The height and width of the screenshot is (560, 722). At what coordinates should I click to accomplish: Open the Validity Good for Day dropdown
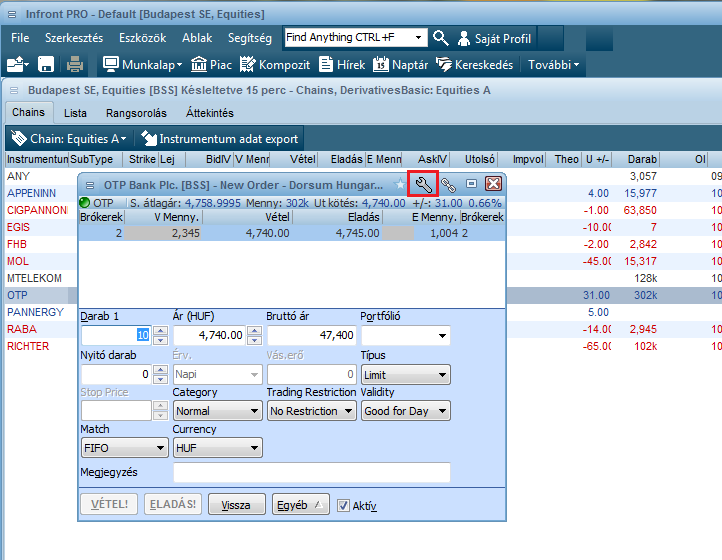[x=406, y=411]
